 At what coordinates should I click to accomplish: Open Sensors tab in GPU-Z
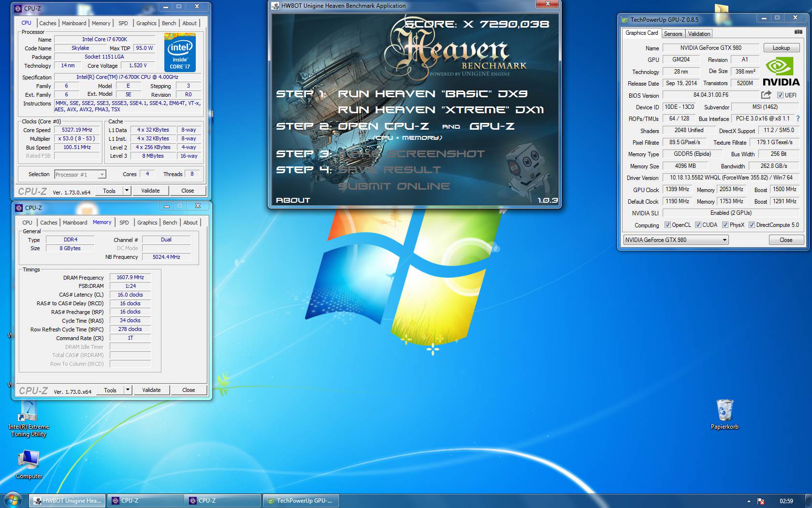(673, 34)
